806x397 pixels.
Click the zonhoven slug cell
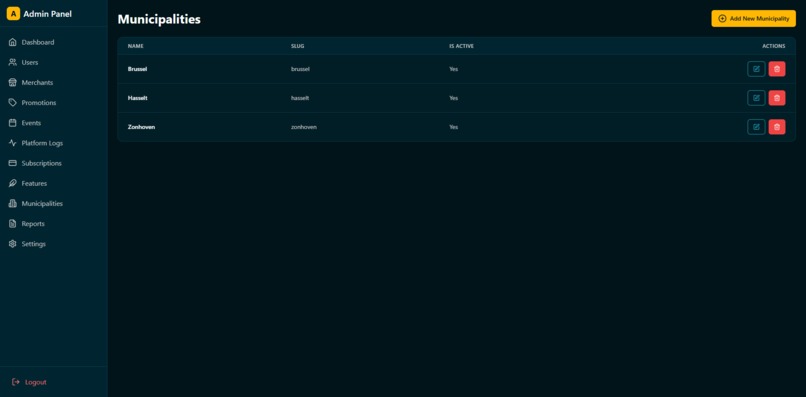[303, 127]
